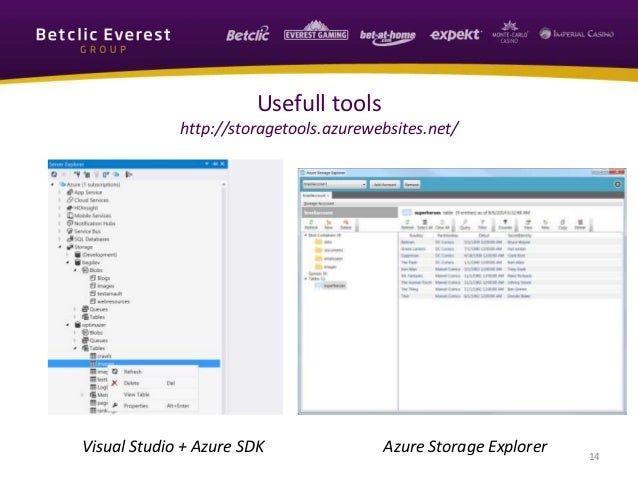Collapse the Tables node under optimazer

(76, 348)
